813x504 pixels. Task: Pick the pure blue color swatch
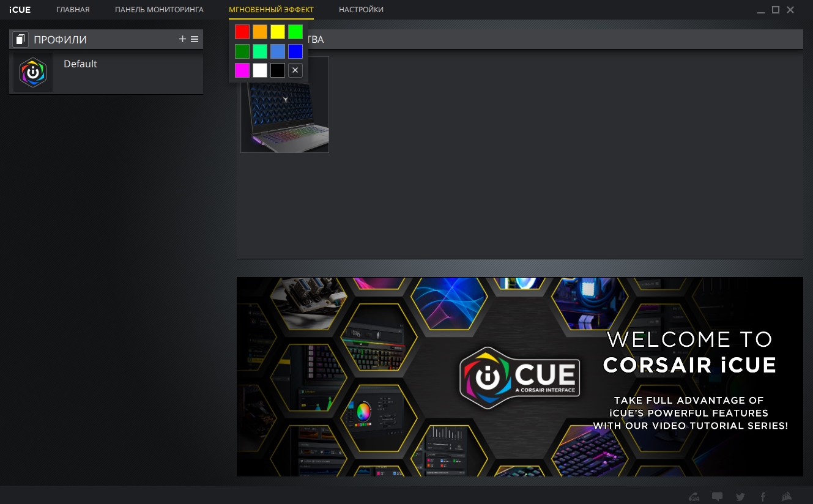[295, 51]
